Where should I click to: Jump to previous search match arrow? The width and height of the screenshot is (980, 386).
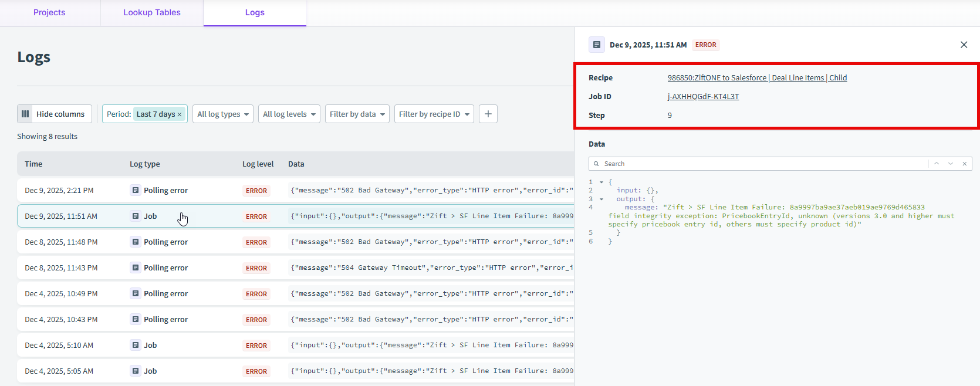point(937,164)
